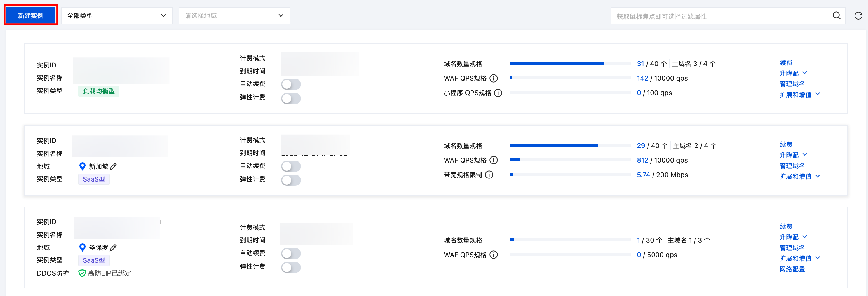Click the location pin icon beside 新加坡
This screenshot has height=296, width=868.
pyautogui.click(x=82, y=166)
